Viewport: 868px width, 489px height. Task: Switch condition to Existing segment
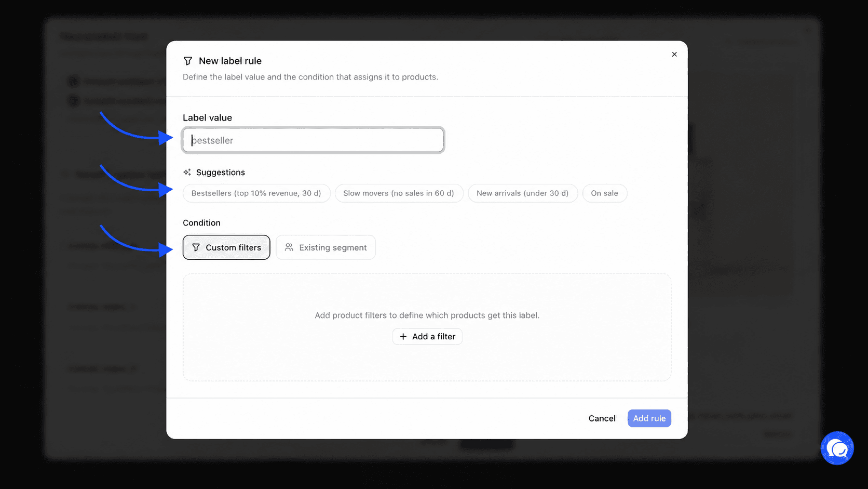click(325, 247)
